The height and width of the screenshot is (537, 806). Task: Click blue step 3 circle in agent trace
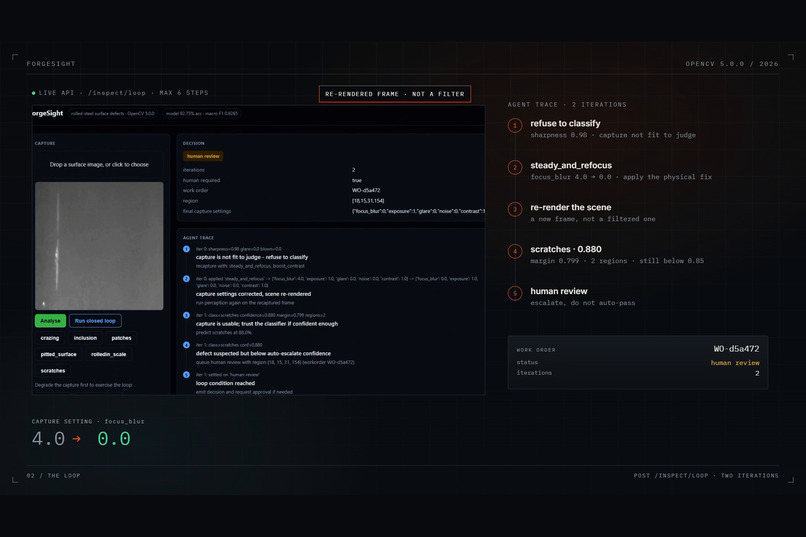point(187,315)
